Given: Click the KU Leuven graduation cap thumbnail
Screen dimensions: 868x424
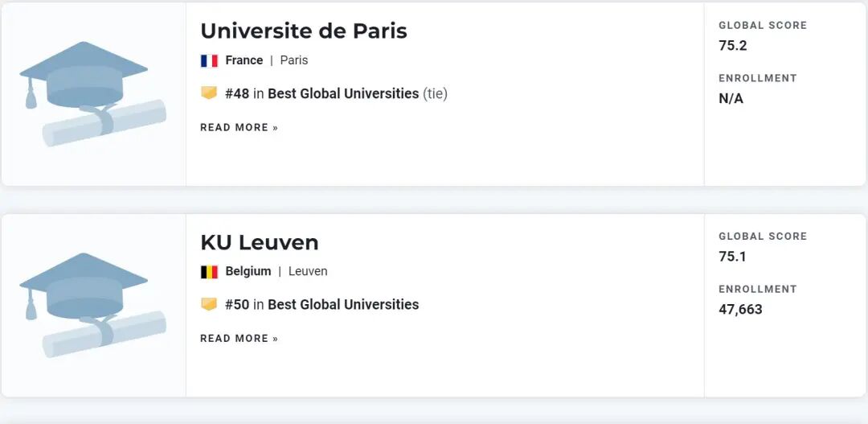Looking at the screenshot, I should click(x=92, y=305).
